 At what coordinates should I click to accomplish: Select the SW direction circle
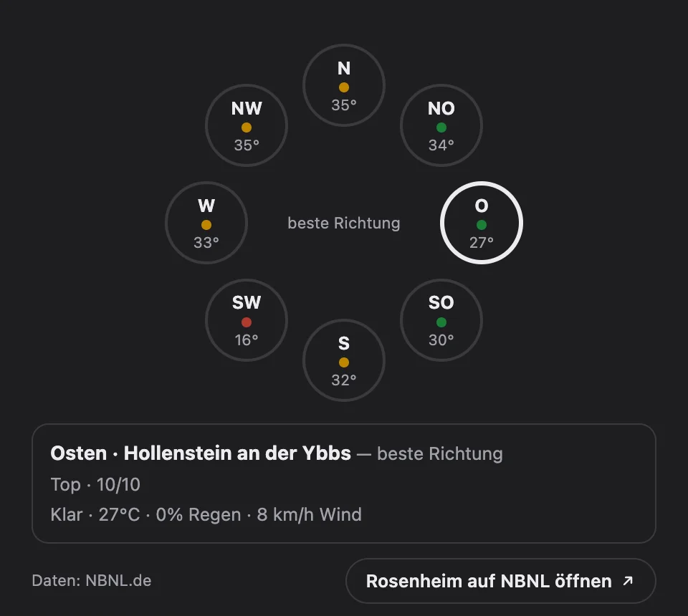point(247,320)
